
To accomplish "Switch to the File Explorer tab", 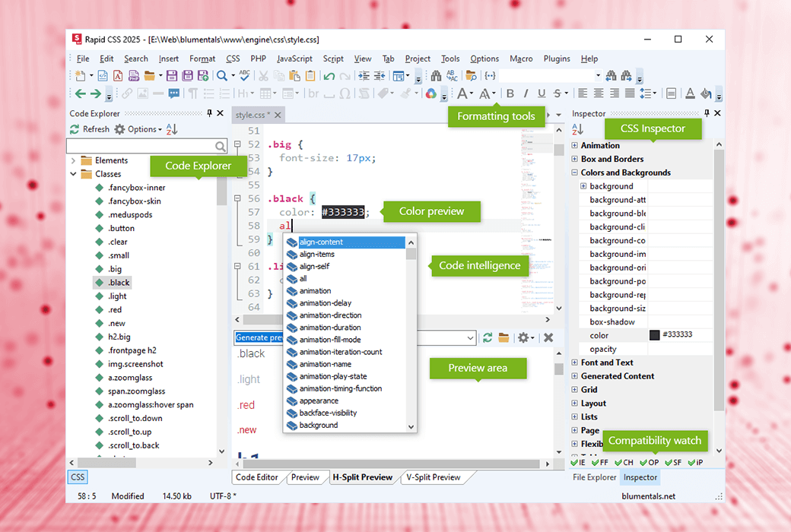I will (594, 477).
